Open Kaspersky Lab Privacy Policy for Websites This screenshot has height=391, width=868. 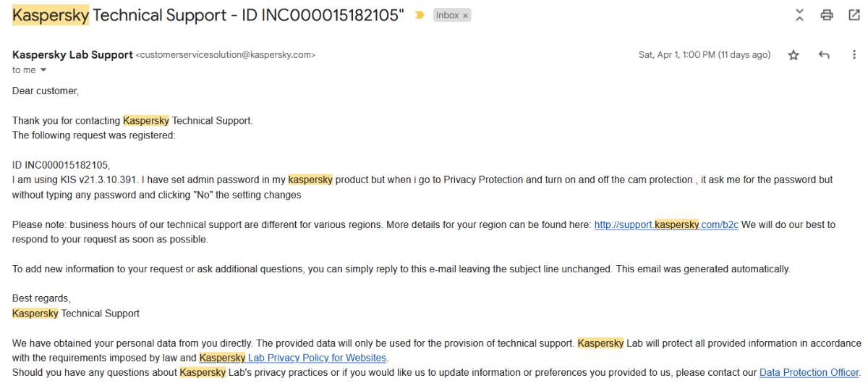point(293,358)
